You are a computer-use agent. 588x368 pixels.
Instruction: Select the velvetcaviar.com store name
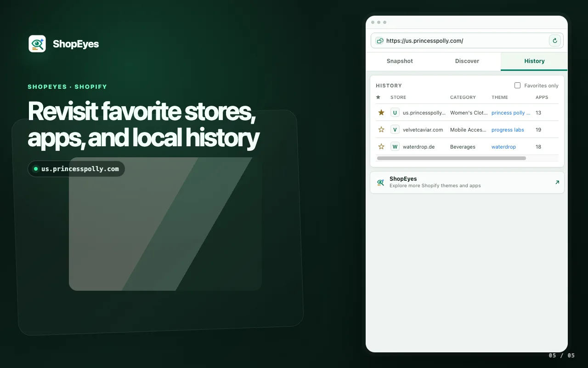point(423,130)
